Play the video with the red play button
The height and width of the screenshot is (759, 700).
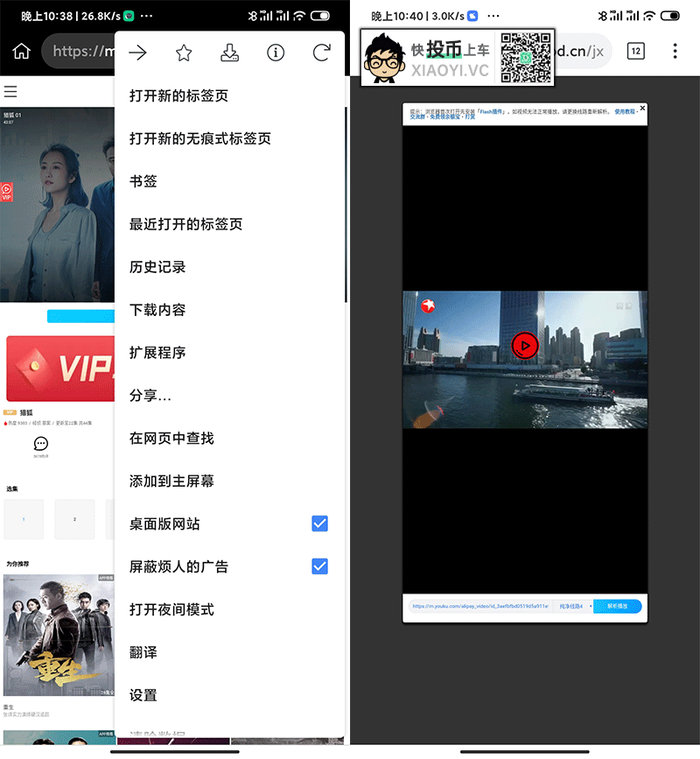(x=524, y=346)
